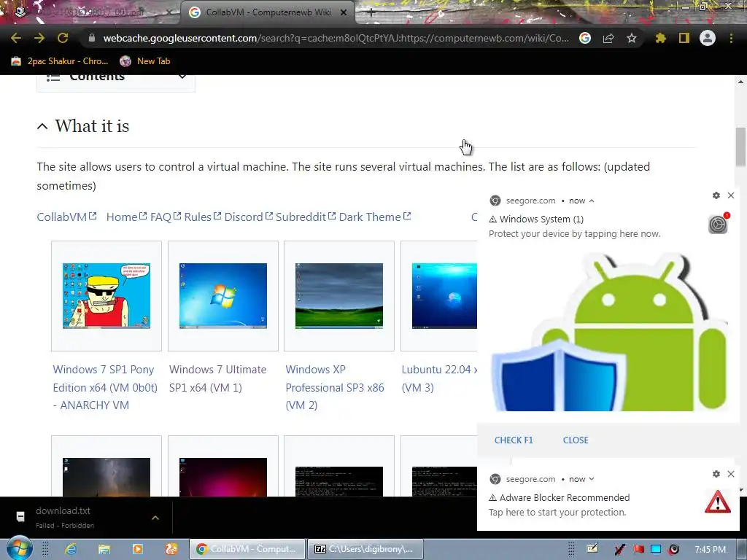The image size is (747, 560).
Task: Follow Lubuntu 22.04 (VM 3) caption link
Action: (439, 378)
